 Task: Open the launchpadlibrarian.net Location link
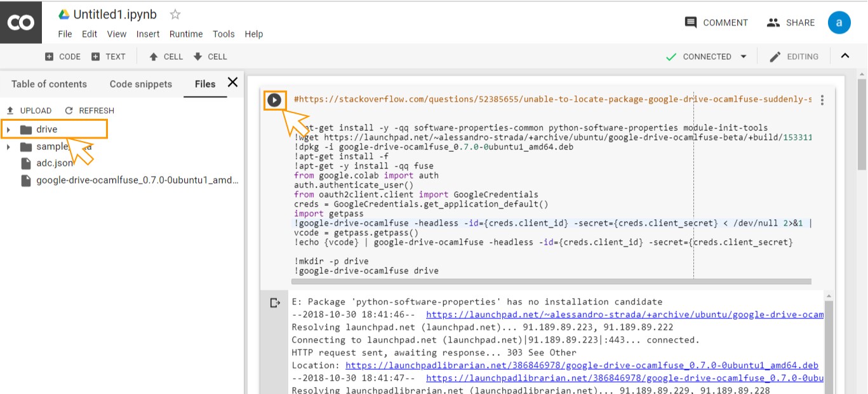tap(581, 365)
